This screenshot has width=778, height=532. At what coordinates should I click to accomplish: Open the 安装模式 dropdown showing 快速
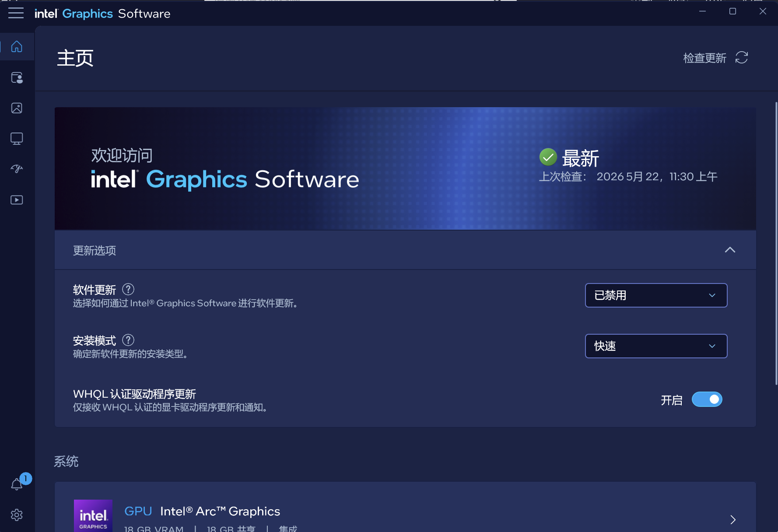656,346
